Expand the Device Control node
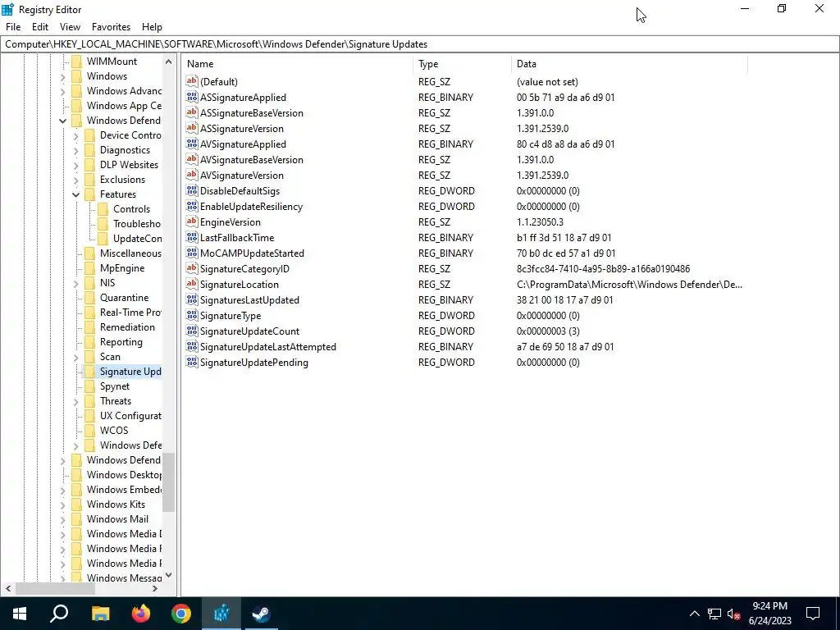 tap(76, 135)
